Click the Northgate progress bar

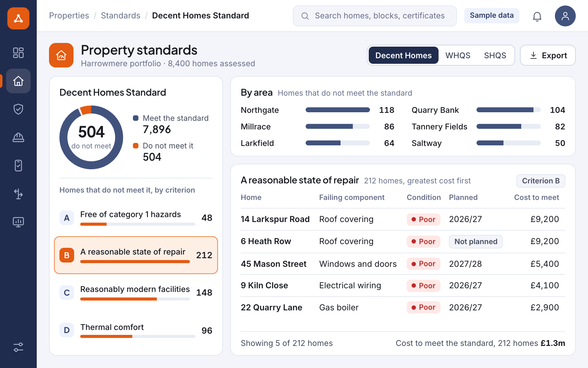point(338,110)
